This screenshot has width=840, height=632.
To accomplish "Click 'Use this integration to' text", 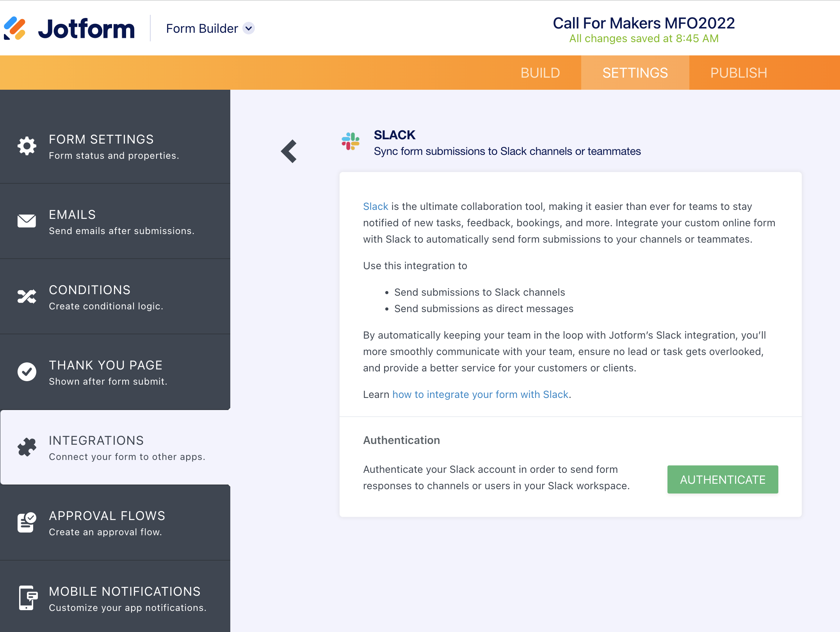I will click(415, 266).
